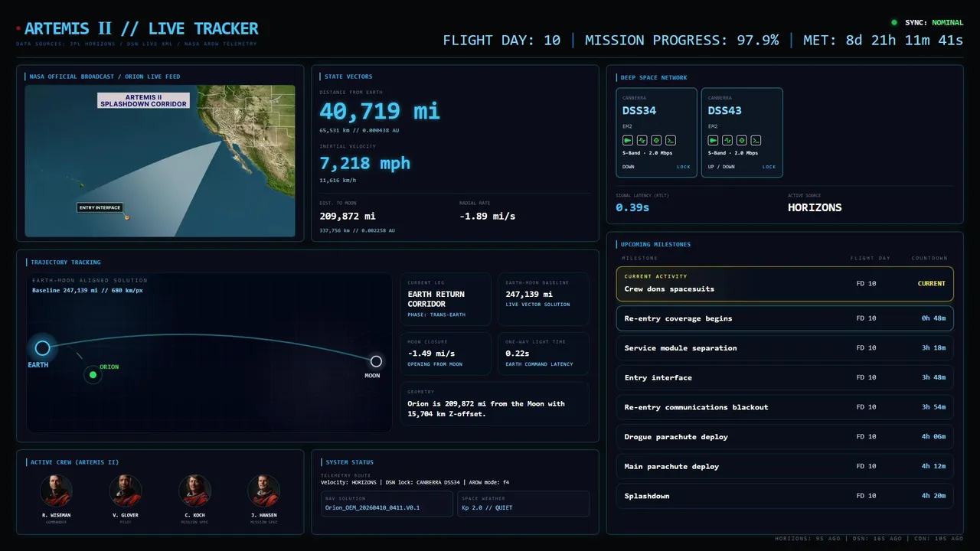
Task: Click the command terminal icon on the DSS34 card
Action: tap(670, 141)
